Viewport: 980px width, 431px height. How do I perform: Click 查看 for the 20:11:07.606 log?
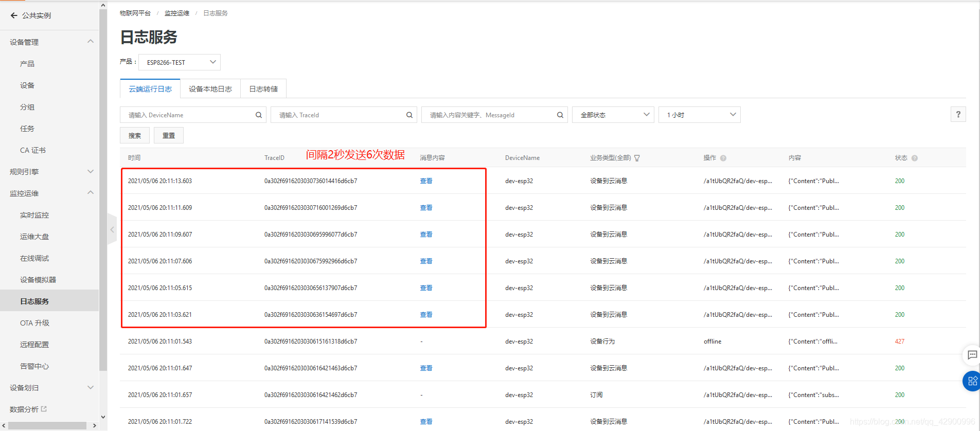pyautogui.click(x=426, y=261)
